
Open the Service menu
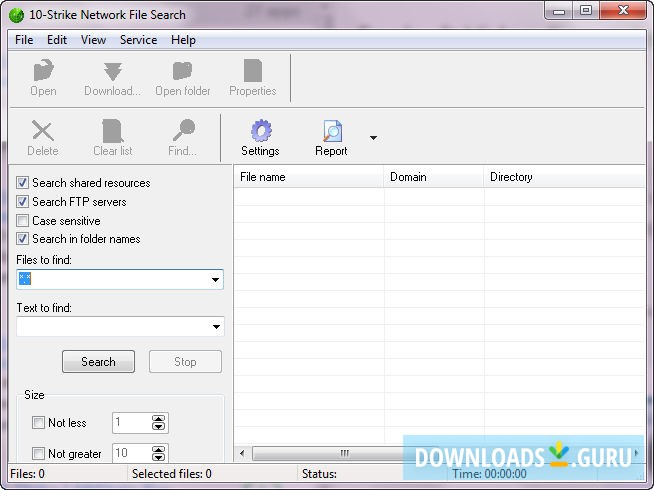point(138,40)
